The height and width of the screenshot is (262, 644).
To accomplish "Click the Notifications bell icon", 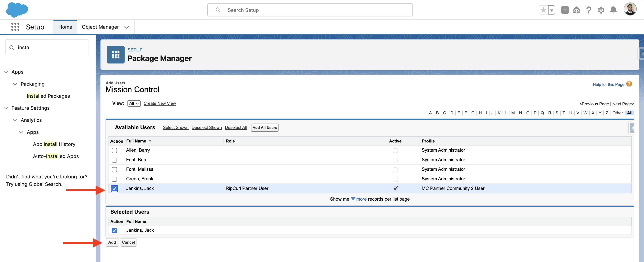I will click(613, 10).
